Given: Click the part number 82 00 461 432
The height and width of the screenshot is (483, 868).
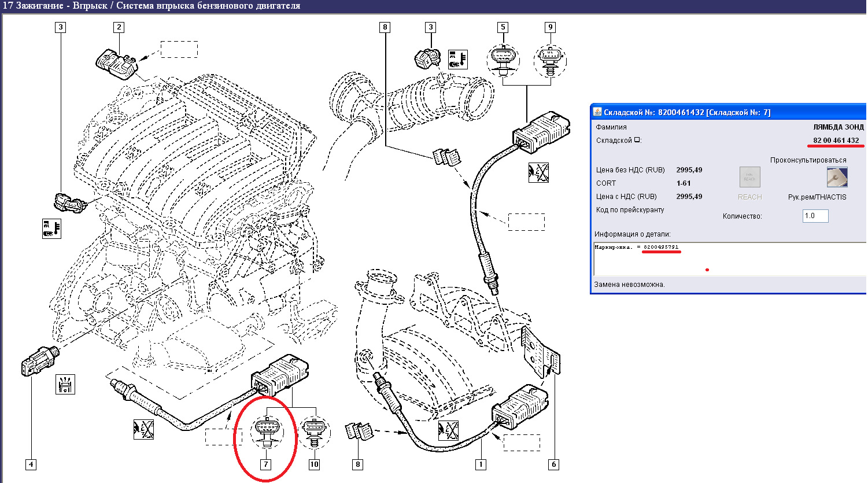Looking at the screenshot, I should (x=836, y=140).
